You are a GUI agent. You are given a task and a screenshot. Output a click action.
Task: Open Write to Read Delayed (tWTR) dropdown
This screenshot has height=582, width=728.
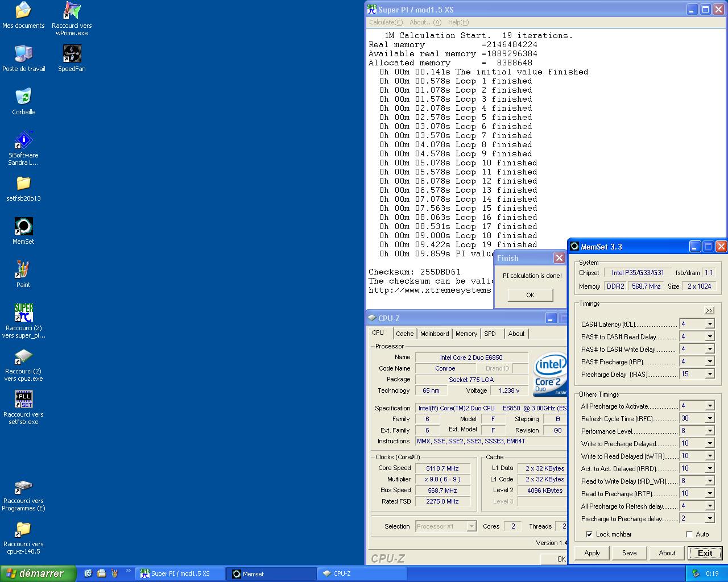pos(710,456)
